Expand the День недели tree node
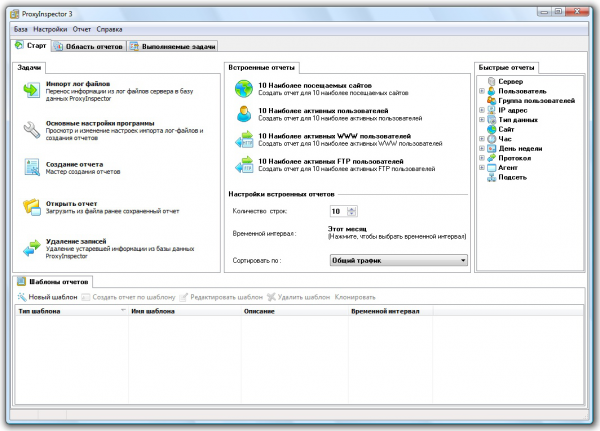Viewport: 600px width, 431px height. [x=482, y=148]
